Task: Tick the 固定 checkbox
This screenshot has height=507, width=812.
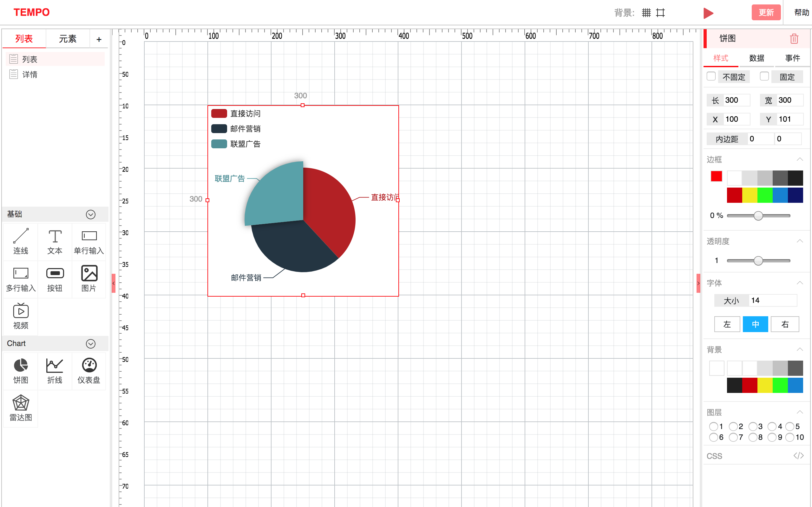Action: point(764,76)
